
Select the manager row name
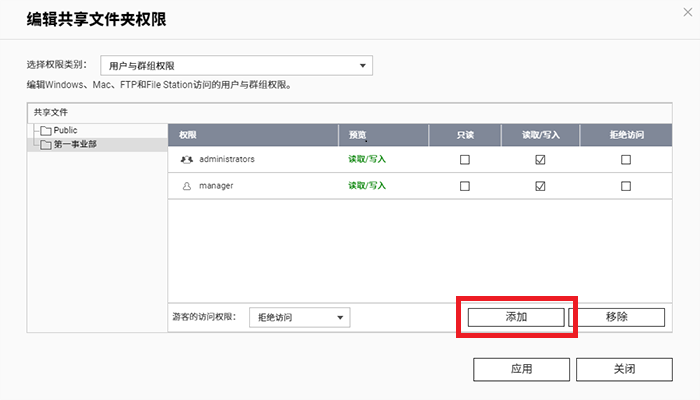pyautogui.click(x=216, y=186)
